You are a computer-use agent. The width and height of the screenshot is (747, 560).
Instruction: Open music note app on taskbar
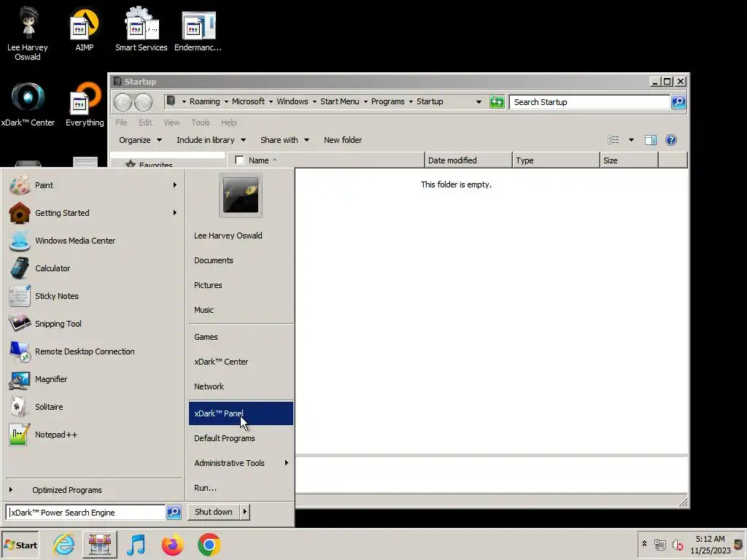pos(136,545)
